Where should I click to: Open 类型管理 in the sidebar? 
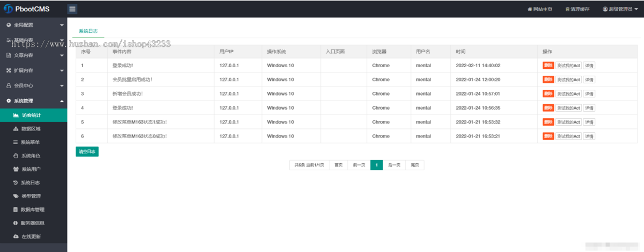33,196
